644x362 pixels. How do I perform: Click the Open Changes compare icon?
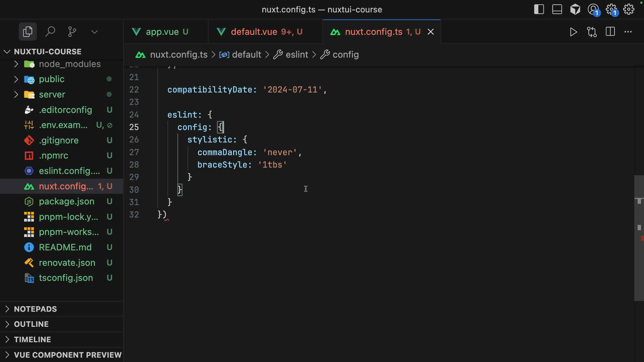(592, 32)
